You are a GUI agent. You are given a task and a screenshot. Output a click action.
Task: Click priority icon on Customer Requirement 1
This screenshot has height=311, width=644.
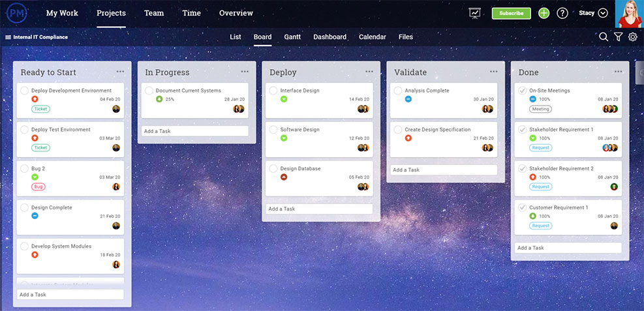point(532,216)
